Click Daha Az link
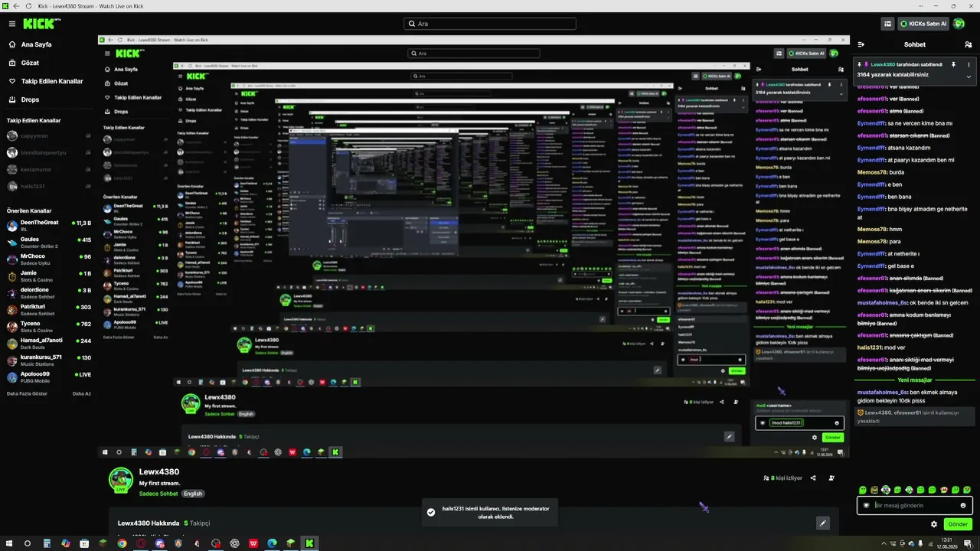The image size is (980, 551). pos(82,393)
